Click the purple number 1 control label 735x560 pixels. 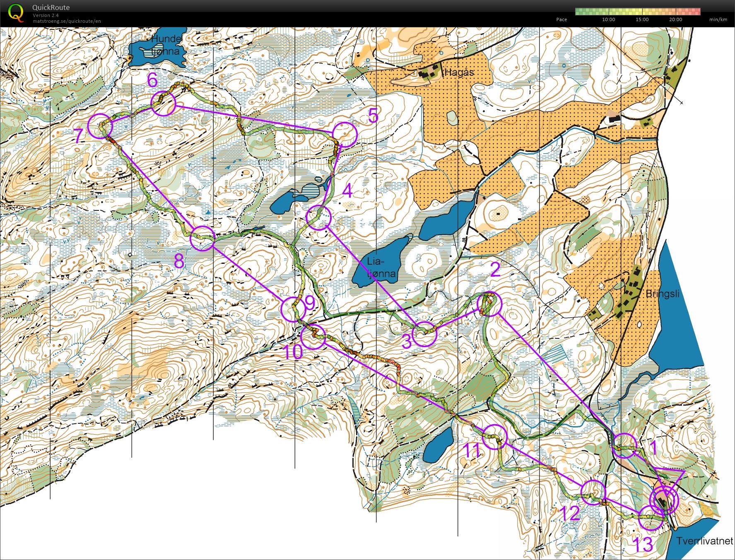point(653,448)
